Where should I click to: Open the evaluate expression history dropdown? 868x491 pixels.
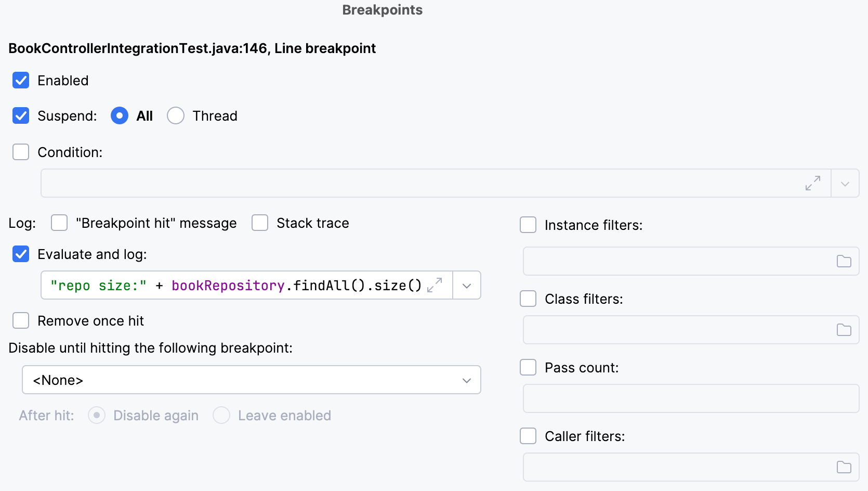click(x=466, y=285)
